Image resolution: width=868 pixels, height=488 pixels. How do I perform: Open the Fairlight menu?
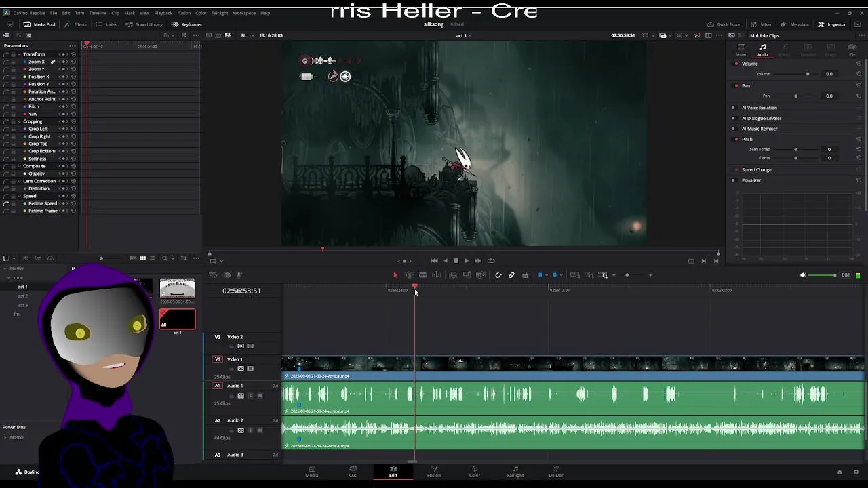220,13
